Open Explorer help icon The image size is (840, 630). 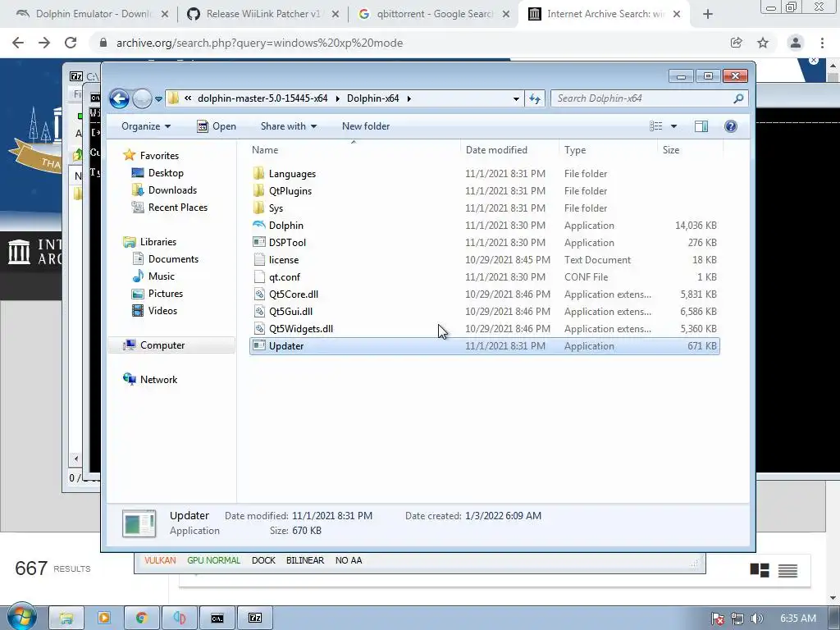pos(730,126)
